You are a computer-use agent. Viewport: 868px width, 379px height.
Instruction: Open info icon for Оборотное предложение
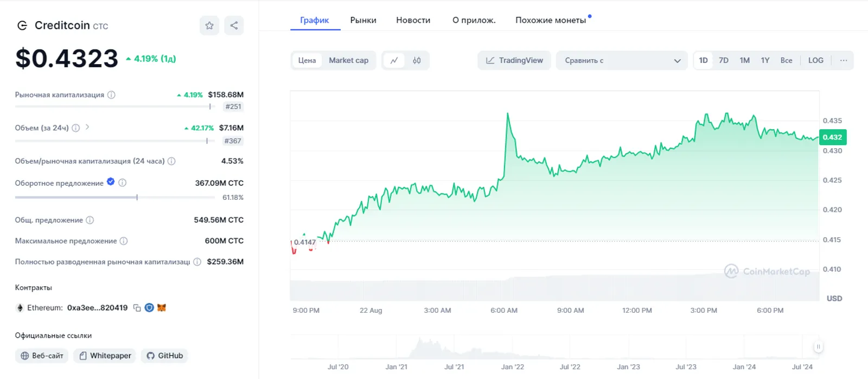(x=123, y=183)
